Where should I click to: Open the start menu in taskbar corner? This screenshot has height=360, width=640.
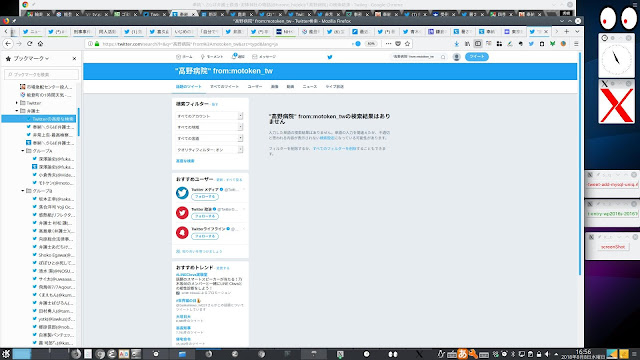(x=6, y=354)
